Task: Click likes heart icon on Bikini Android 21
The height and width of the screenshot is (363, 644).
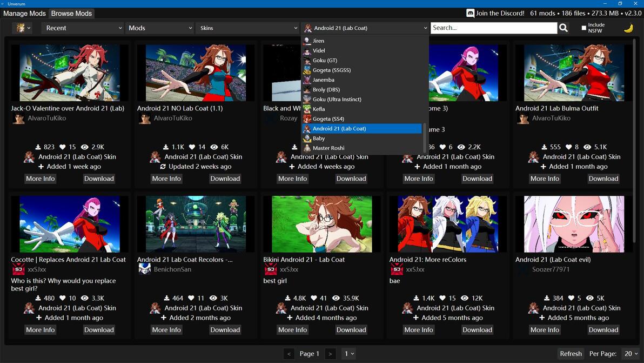Action: [x=314, y=298]
